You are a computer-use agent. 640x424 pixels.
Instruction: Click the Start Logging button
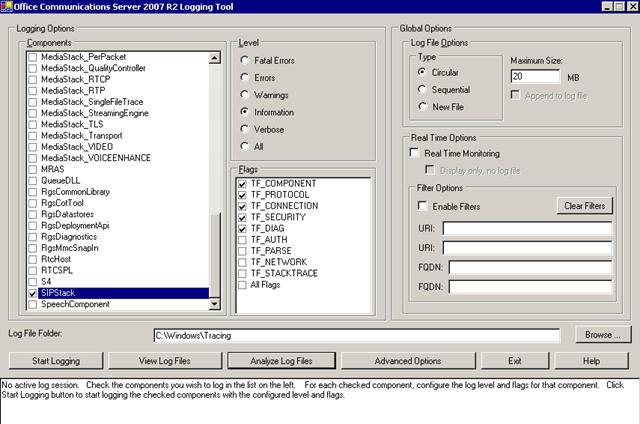tap(56, 361)
